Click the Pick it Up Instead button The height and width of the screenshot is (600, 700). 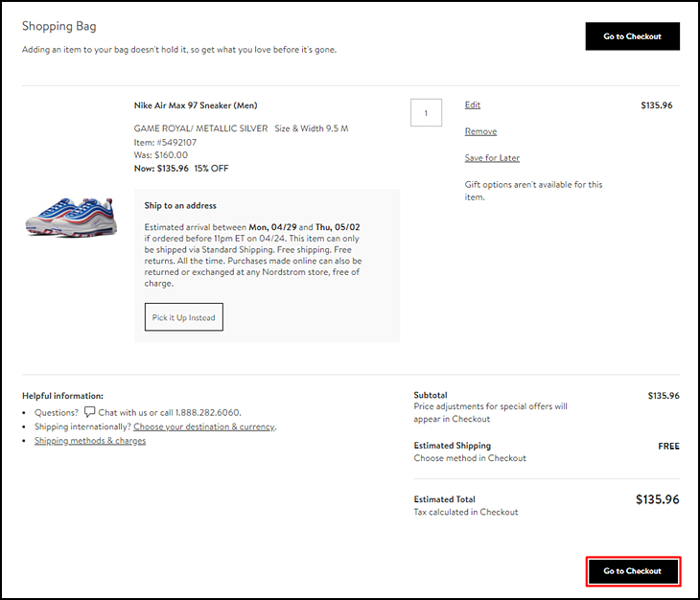(184, 317)
